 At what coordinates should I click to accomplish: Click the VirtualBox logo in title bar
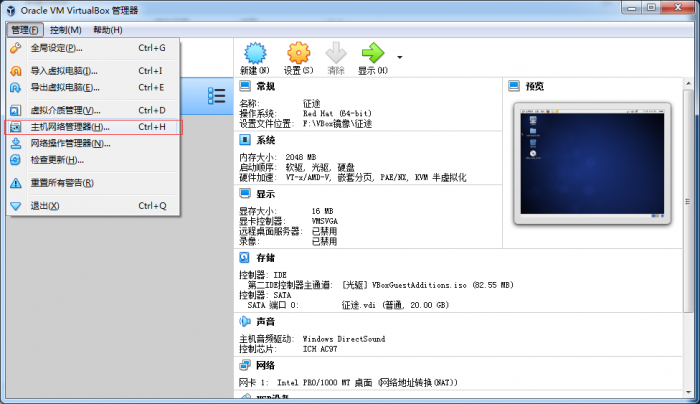(11, 10)
